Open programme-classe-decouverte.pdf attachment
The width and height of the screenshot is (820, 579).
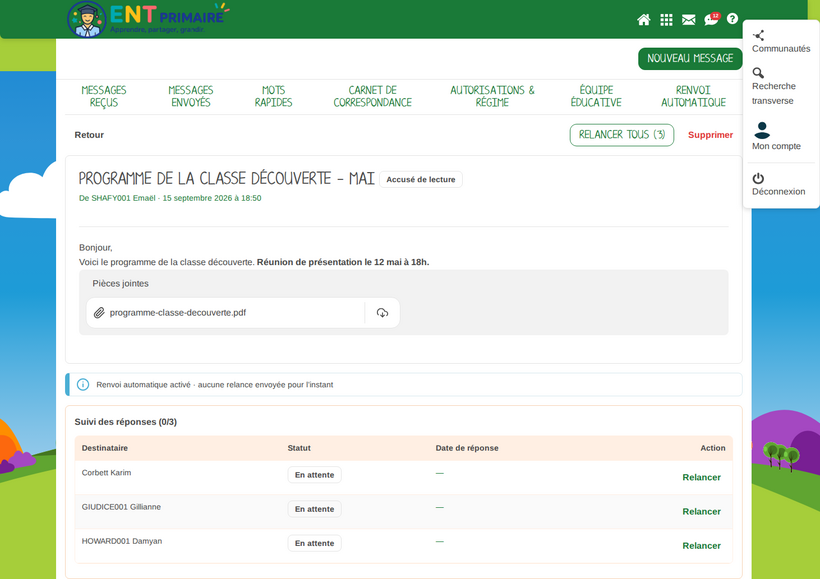[x=178, y=313]
